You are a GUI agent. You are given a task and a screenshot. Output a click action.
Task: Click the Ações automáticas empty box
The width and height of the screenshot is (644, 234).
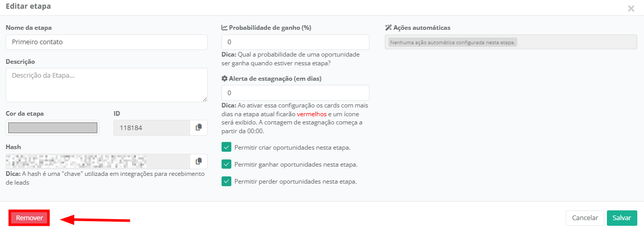[x=511, y=42]
